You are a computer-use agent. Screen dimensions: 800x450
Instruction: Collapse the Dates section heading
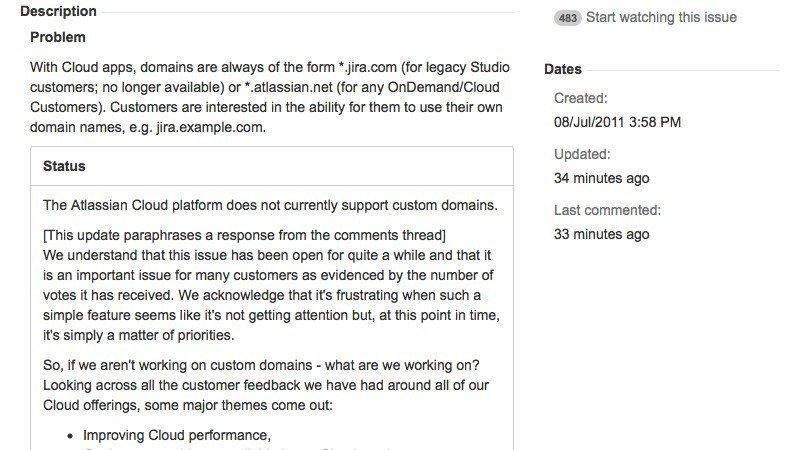[x=563, y=69]
